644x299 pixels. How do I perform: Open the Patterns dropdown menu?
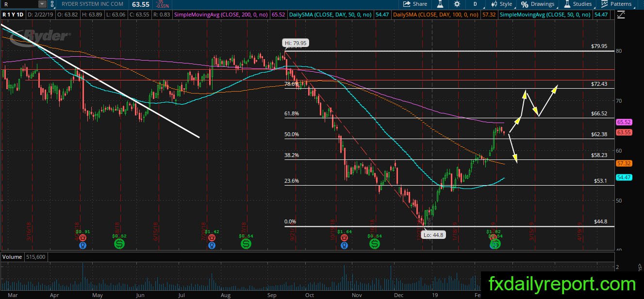[617, 4]
